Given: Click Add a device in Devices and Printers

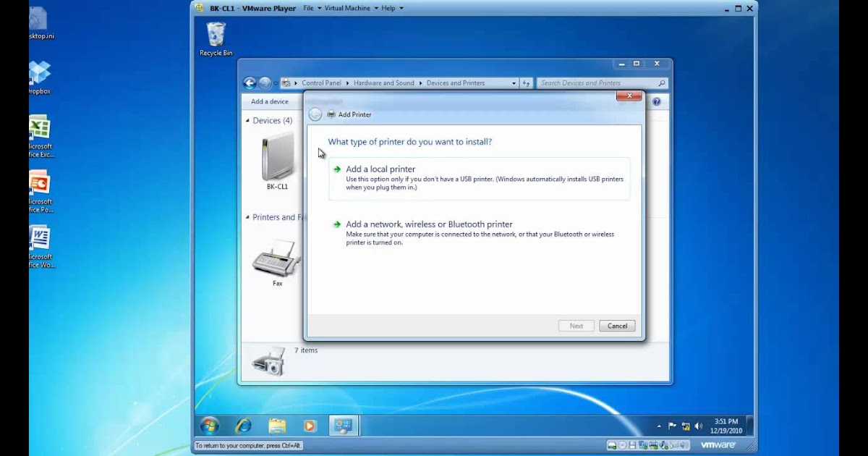Looking at the screenshot, I should (270, 101).
